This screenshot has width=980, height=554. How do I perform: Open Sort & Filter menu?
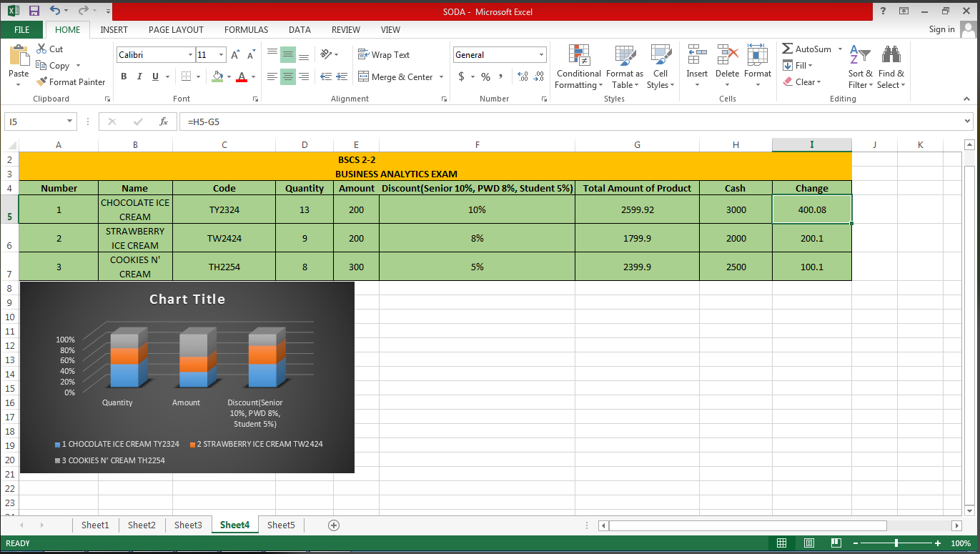coord(861,66)
